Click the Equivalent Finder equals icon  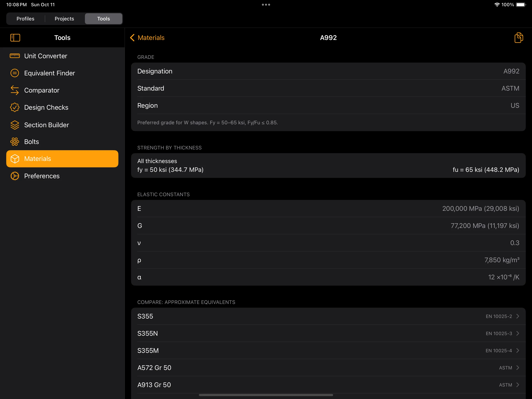15,73
